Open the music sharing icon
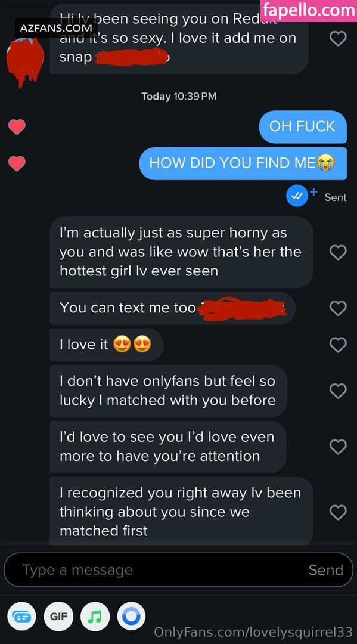The width and height of the screenshot is (357, 644). coord(95,617)
